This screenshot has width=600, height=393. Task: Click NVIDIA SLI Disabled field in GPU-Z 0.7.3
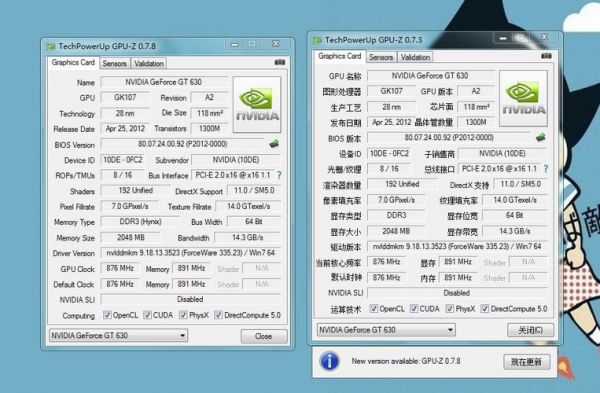[x=457, y=293]
